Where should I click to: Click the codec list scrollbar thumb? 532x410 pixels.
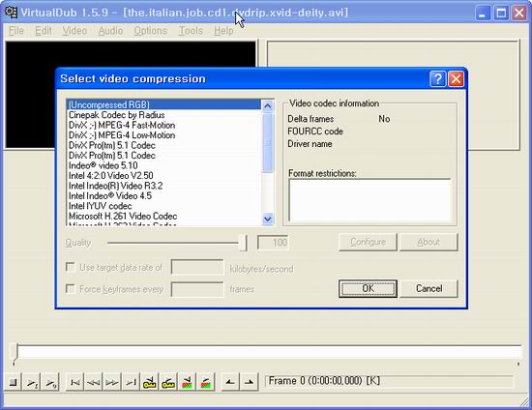268,143
